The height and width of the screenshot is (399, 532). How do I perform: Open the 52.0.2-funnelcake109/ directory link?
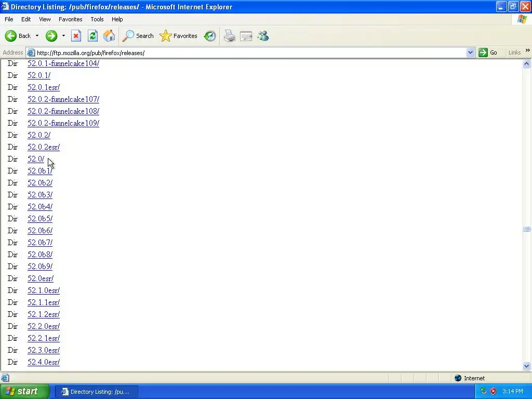(x=63, y=123)
